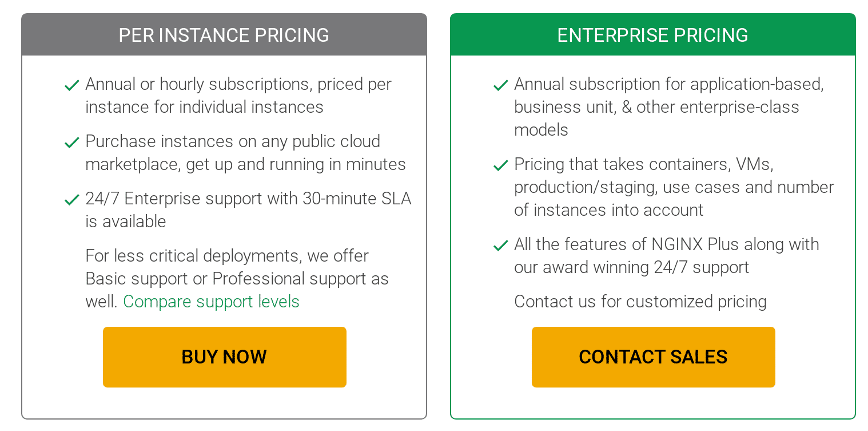Click the checkmark beside 24/7 Enterprise support bullet

pyautogui.click(x=71, y=199)
